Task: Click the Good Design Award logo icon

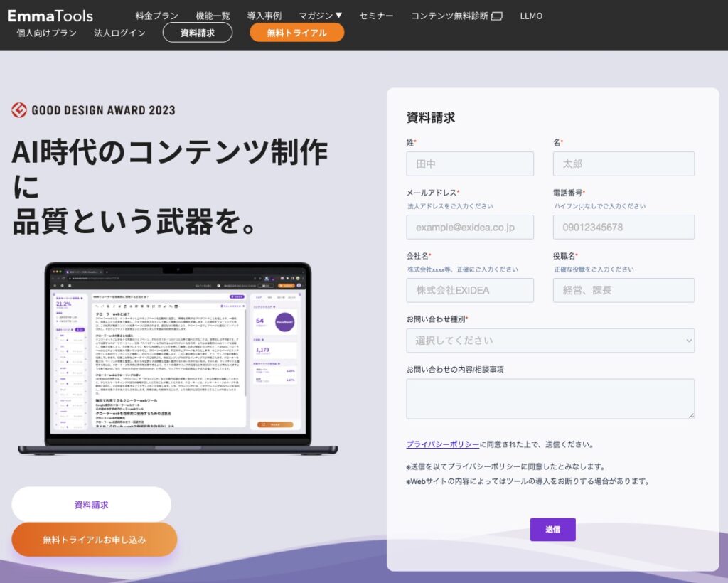Action: [x=19, y=110]
